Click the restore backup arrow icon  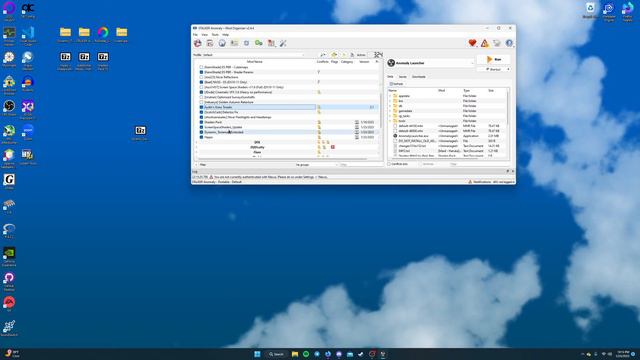pyautogui.click(x=344, y=55)
